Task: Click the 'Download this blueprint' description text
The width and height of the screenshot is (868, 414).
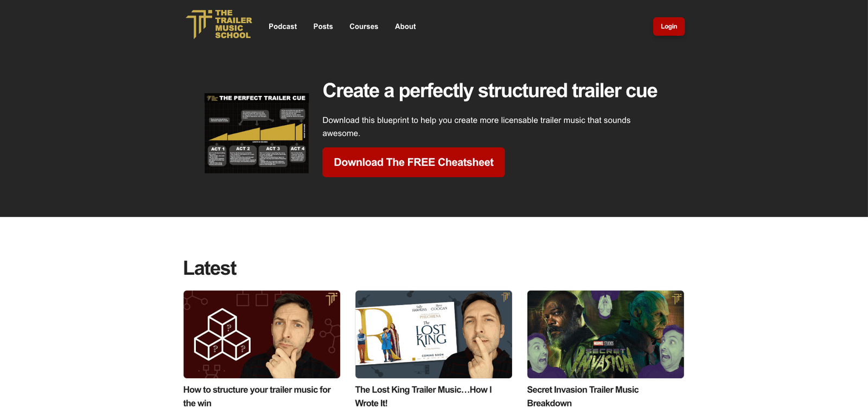Action: tap(476, 127)
